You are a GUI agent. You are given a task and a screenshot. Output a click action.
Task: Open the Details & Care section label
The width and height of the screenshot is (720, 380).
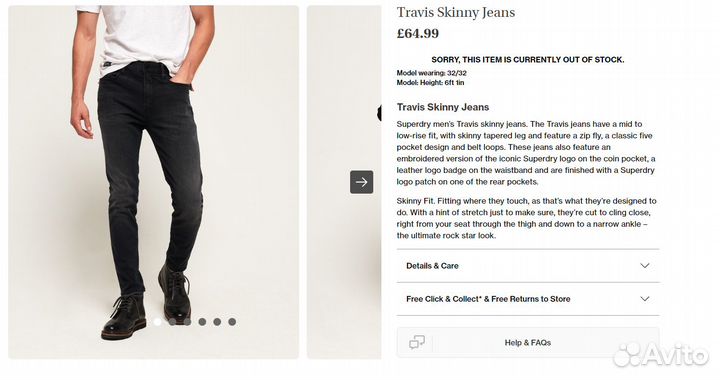click(432, 266)
